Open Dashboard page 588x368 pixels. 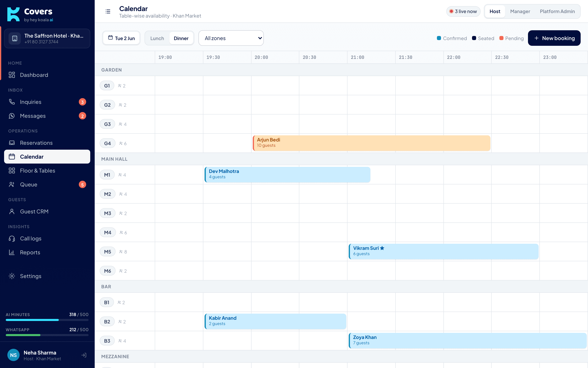47,75
